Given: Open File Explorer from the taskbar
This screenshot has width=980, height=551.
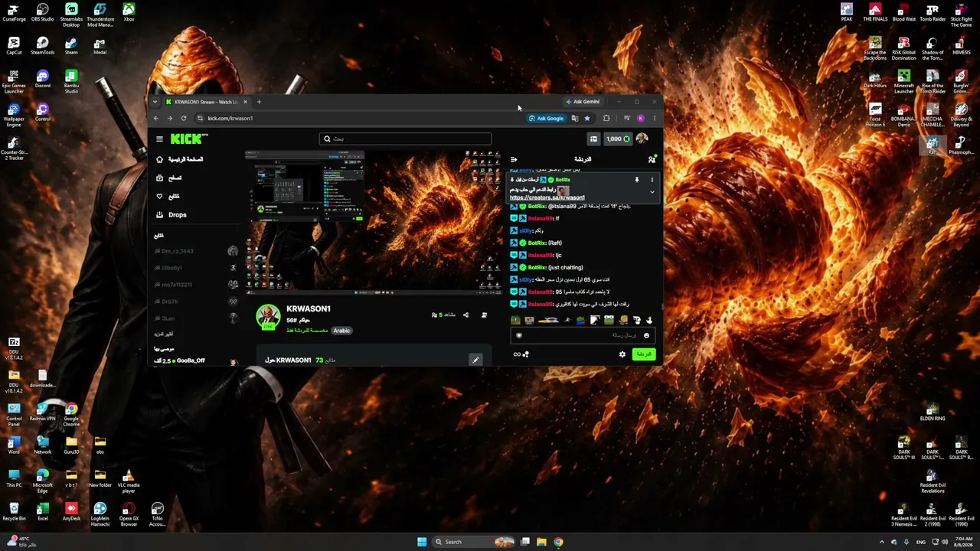Looking at the screenshot, I should pyautogui.click(x=541, y=542).
